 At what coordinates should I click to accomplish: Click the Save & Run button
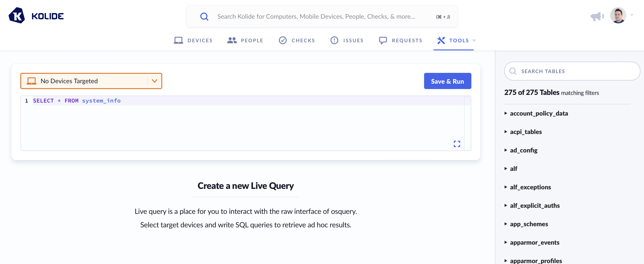[x=447, y=81]
